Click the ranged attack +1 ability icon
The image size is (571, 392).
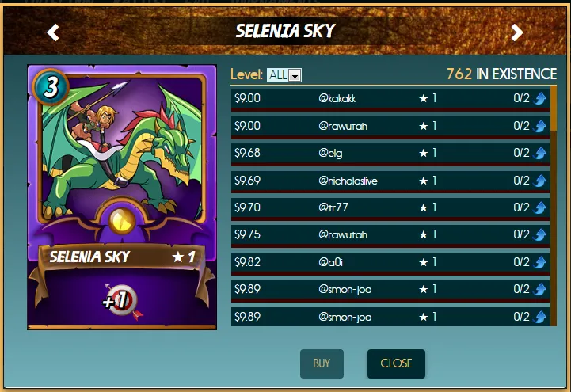pyautogui.click(x=122, y=301)
